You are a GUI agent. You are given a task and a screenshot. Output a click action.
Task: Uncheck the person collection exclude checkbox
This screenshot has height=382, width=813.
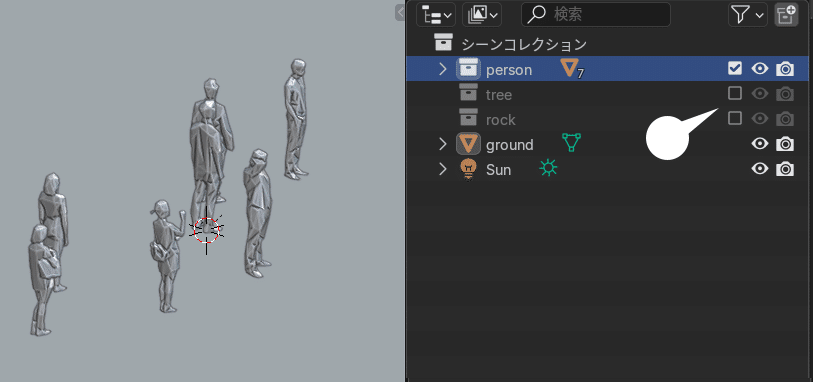click(x=735, y=68)
